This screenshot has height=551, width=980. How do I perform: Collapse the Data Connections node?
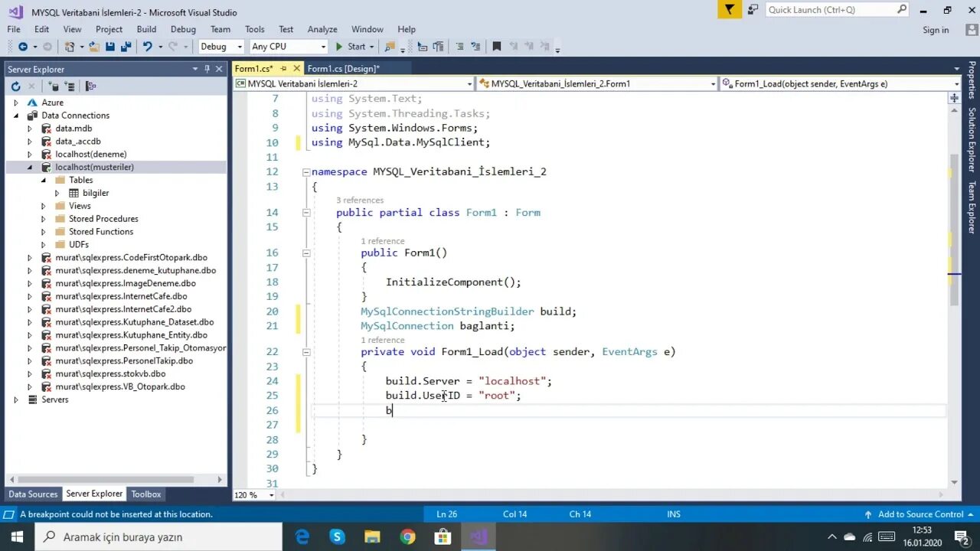click(x=15, y=116)
